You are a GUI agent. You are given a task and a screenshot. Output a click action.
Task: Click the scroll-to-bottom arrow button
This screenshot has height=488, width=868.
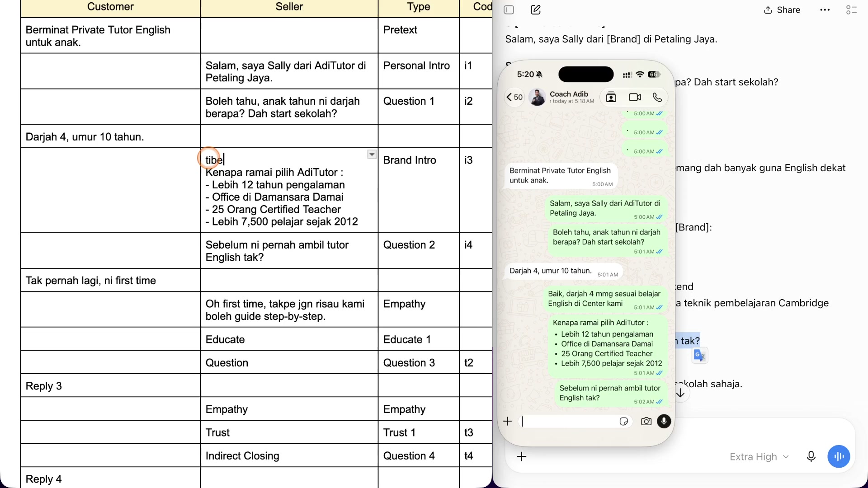[x=681, y=394]
